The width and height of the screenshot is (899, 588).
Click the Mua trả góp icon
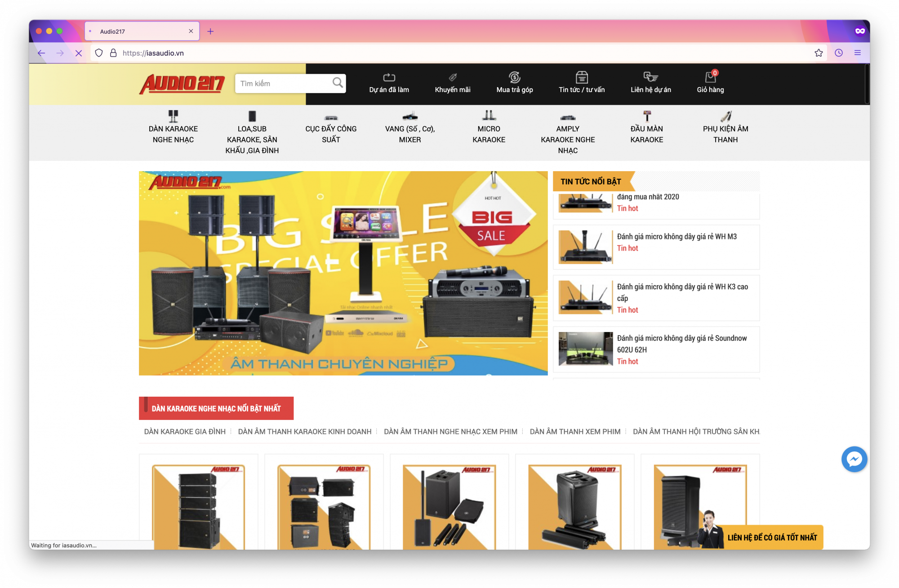514,77
